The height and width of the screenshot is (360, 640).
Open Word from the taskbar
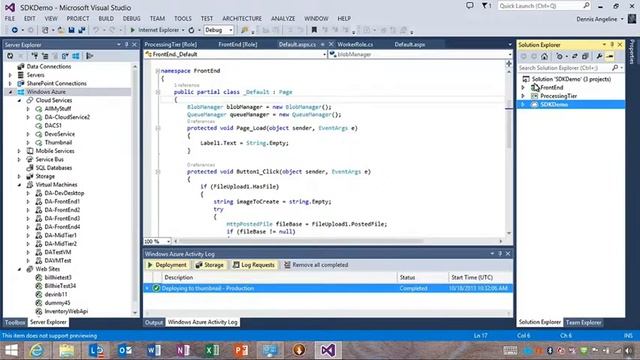coord(154,350)
